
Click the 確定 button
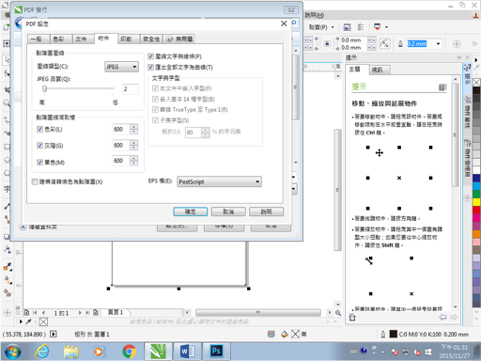click(190, 212)
